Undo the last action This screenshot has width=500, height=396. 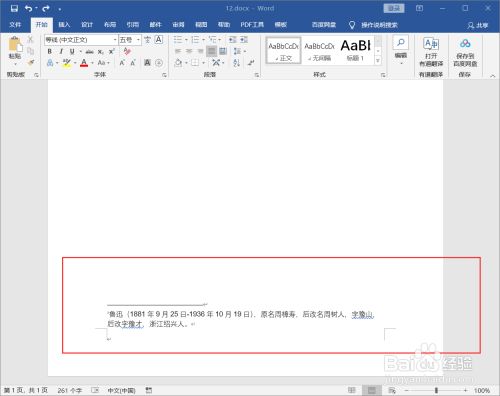pos(29,8)
